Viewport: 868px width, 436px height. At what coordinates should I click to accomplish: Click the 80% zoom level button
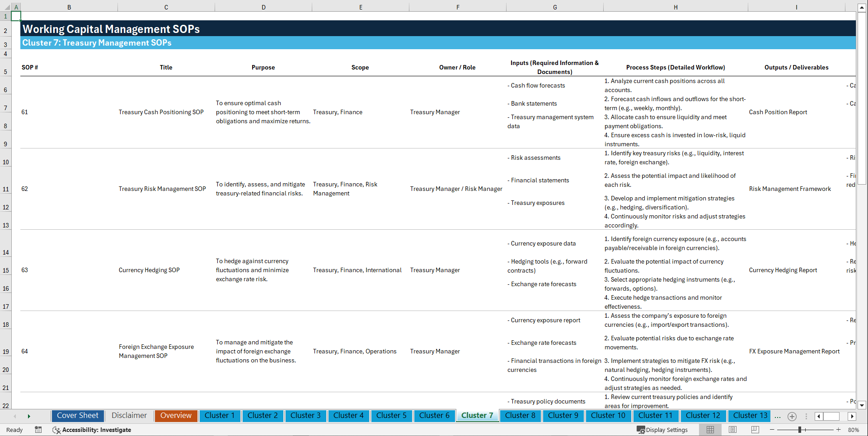click(853, 430)
